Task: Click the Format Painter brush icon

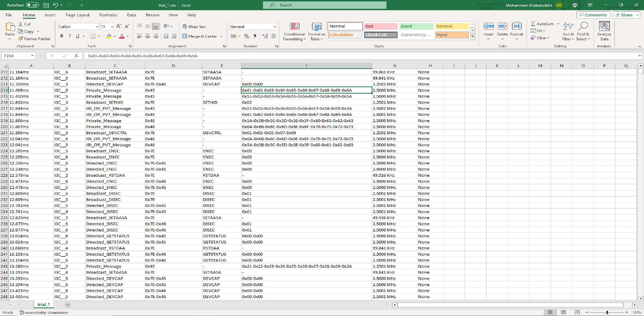Action: [20, 39]
